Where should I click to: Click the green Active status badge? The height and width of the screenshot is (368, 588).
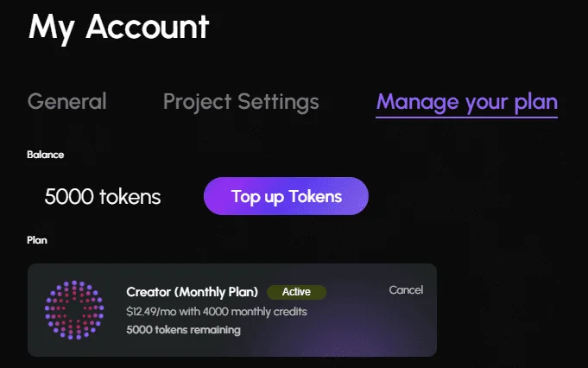pyautogui.click(x=296, y=292)
